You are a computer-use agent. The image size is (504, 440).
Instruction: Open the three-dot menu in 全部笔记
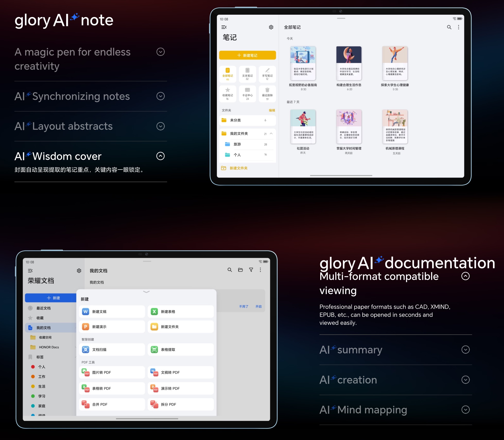(458, 27)
